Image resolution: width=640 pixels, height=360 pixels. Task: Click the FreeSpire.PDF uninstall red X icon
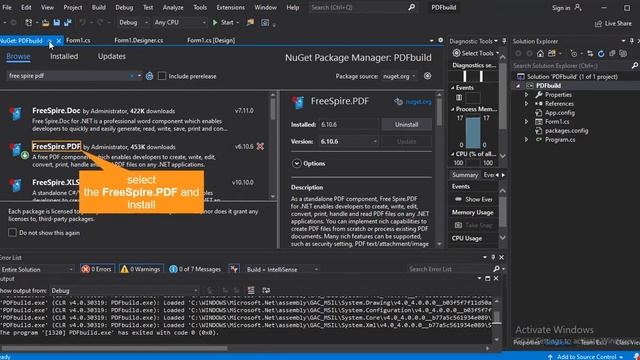pyautogui.click(x=260, y=146)
